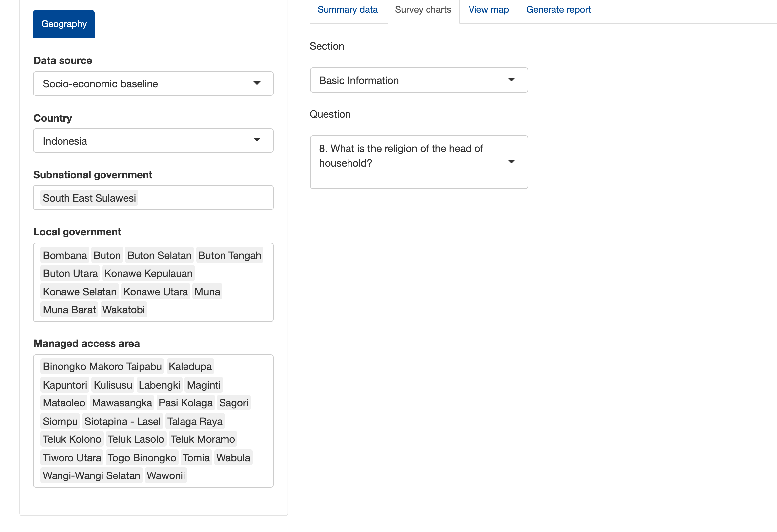The width and height of the screenshot is (777, 532).
Task: Open the Question dropdown about religion of household head
Action: (419, 162)
